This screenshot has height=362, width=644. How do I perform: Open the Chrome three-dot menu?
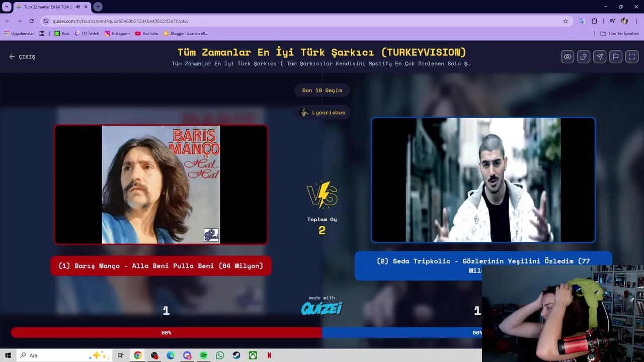[x=637, y=21]
